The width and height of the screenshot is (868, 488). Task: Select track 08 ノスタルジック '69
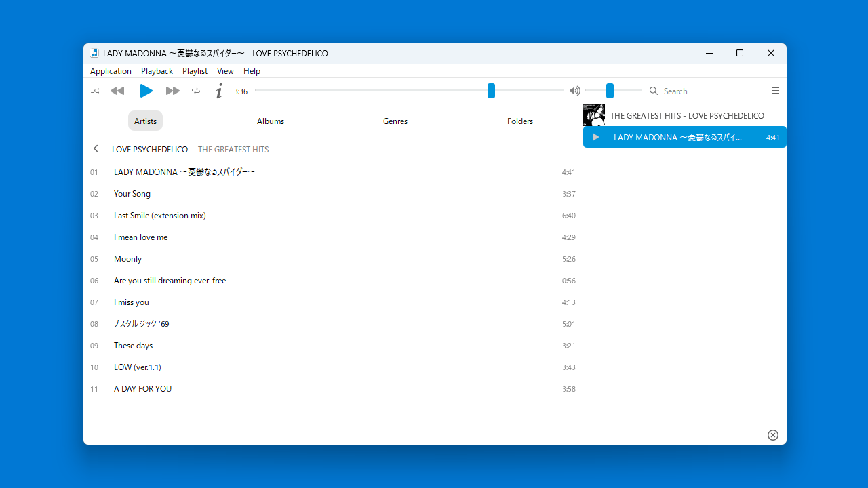[333, 324]
